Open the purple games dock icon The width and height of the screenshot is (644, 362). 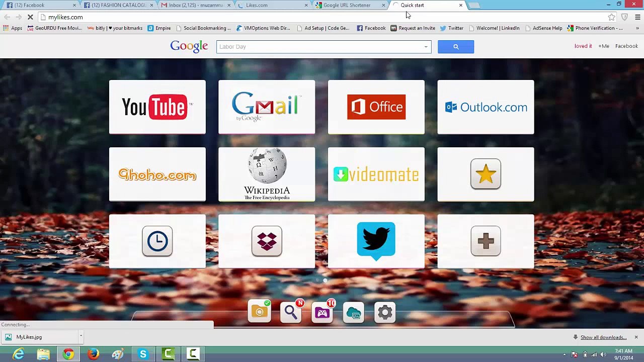point(323,312)
